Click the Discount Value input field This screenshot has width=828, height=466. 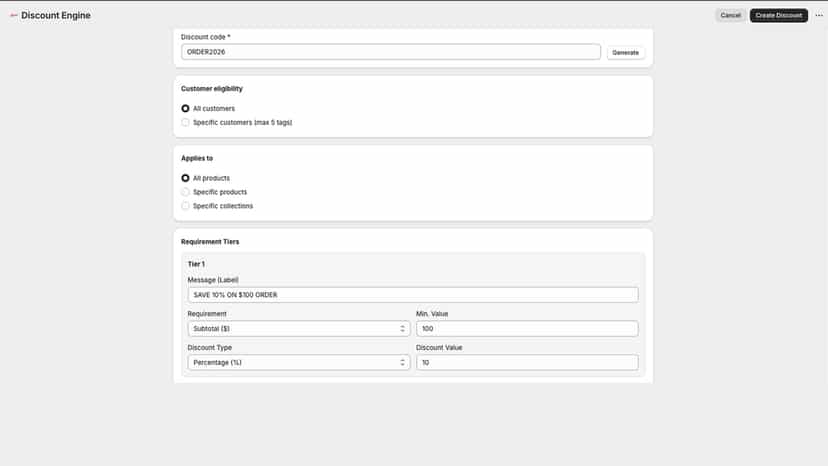[527, 362]
